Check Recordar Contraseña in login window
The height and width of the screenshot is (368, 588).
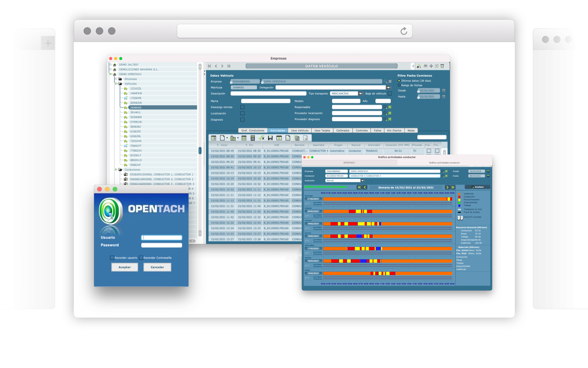(x=141, y=258)
